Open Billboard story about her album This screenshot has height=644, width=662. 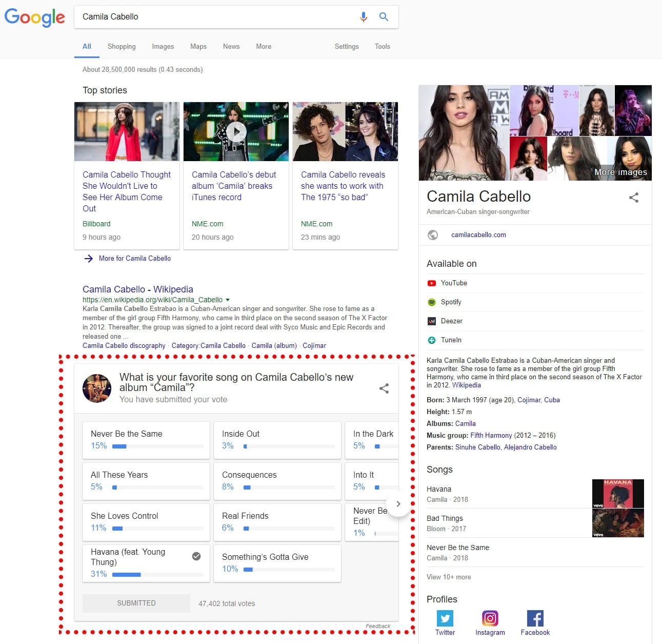pyautogui.click(x=127, y=191)
